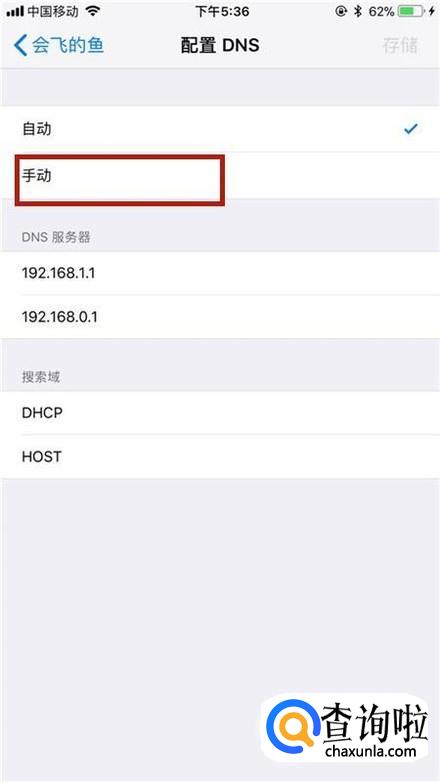Tap the 配置 DNS page title
The width and height of the screenshot is (440, 782).
coord(220,45)
